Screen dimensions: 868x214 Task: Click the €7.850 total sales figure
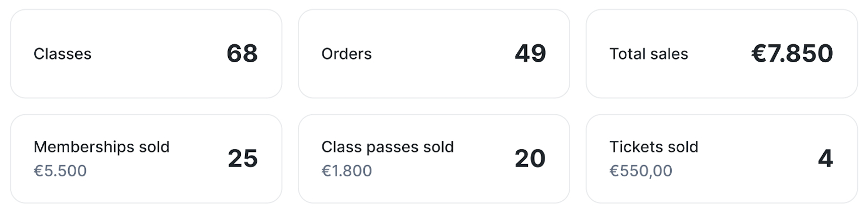point(792,54)
